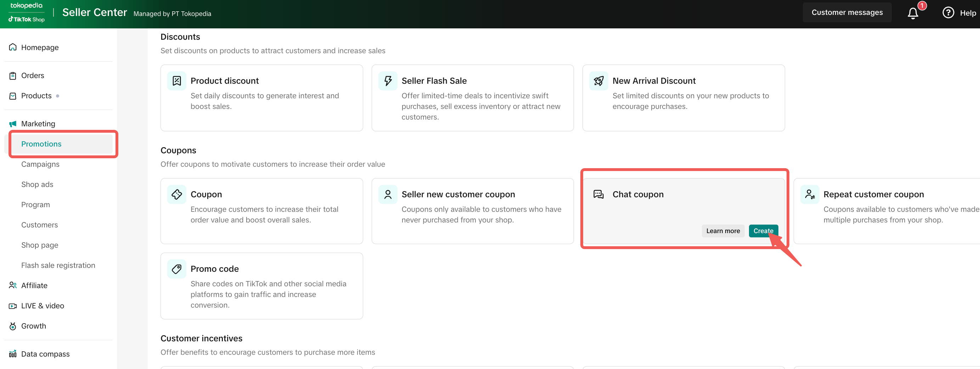Screen dimensions: 980x369
Task: Expand the Affiliate sidebar section
Action: [x=34, y=286]
